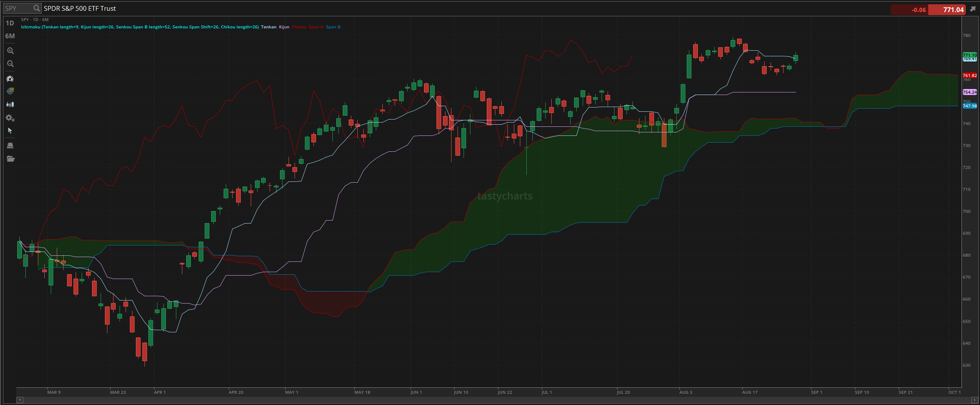Click the -0.06 price change box
The height and width of the screenshot is (405, 980).
click(x=910, y=9)
